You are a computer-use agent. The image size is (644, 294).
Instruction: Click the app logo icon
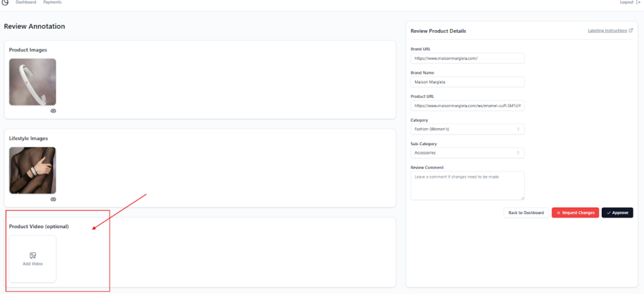[x=5, y=3]
